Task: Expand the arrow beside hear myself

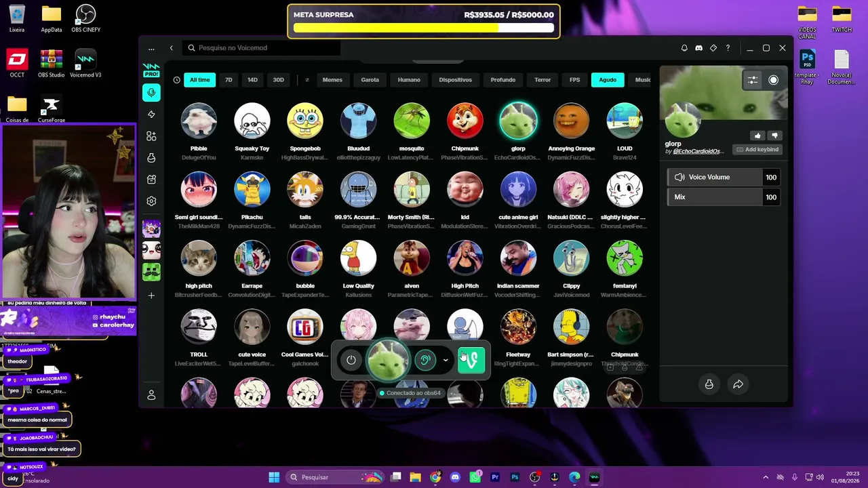Action: pos(446,360)
